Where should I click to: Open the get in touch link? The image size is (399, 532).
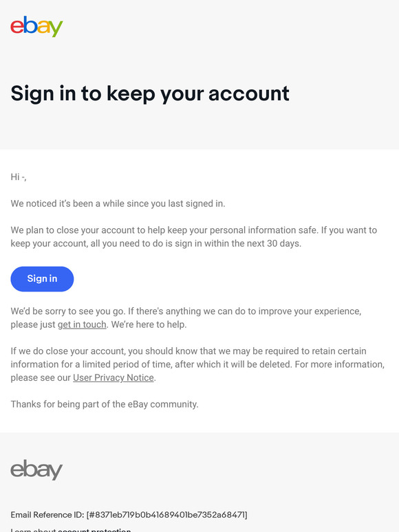click(x=82, y=324)
